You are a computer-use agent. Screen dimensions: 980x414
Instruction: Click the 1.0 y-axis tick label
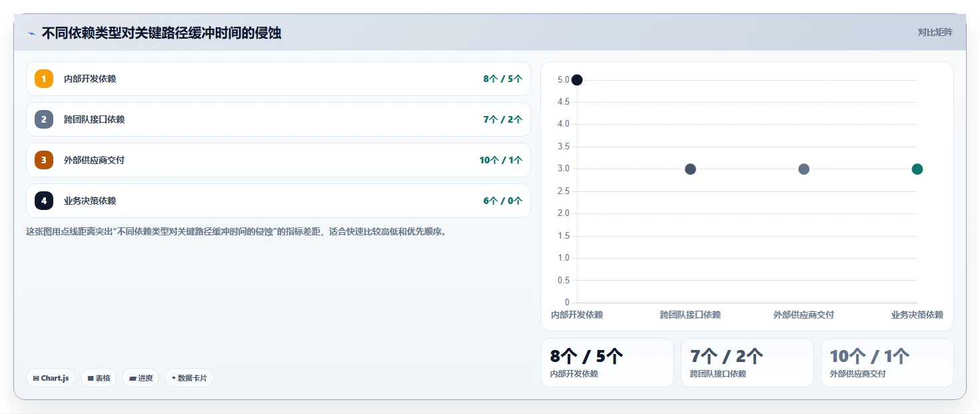click(x=563, y=258)
